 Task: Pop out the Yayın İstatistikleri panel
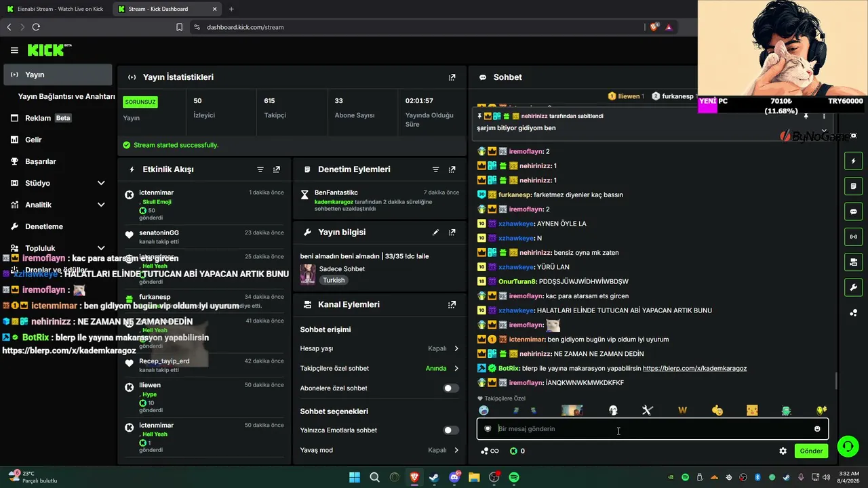point(452,77)
